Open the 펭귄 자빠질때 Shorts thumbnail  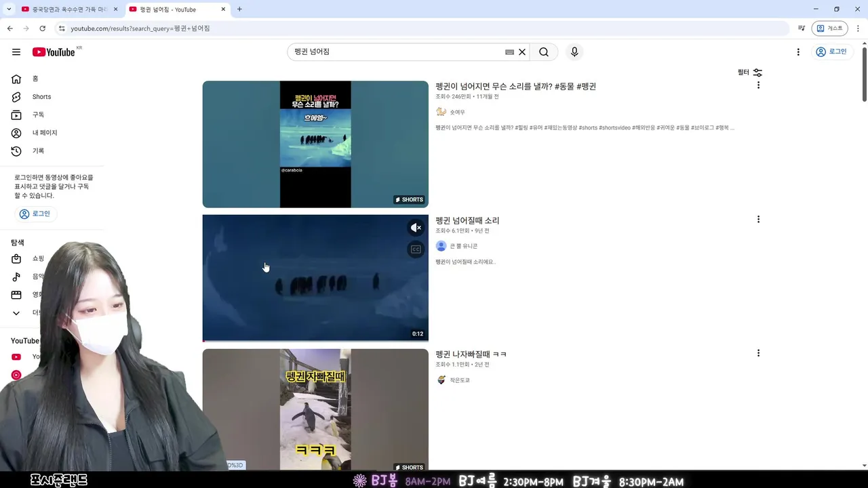(315, 410)
